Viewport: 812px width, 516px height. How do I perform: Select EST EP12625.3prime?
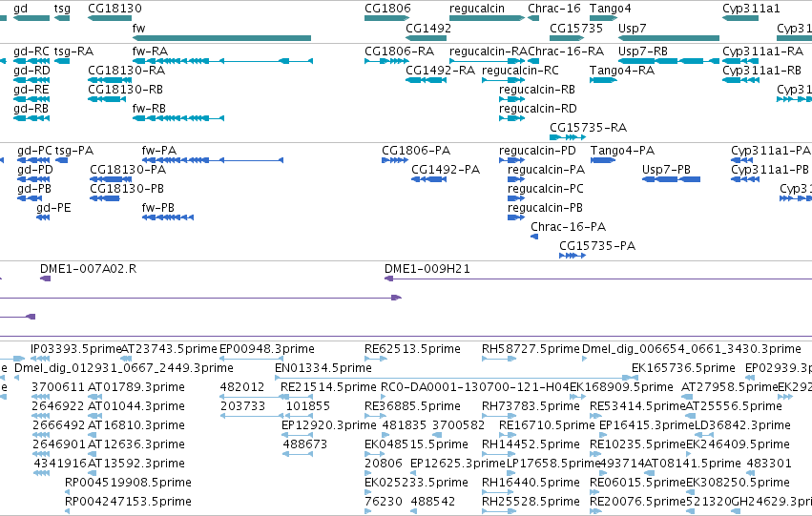458,464
